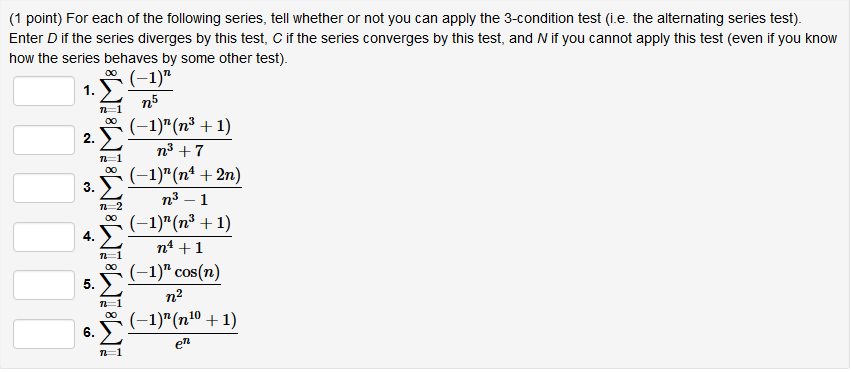The image size is (851, 372).
Task: Click the summation sign of series 5
Action: tap(111, 286)
